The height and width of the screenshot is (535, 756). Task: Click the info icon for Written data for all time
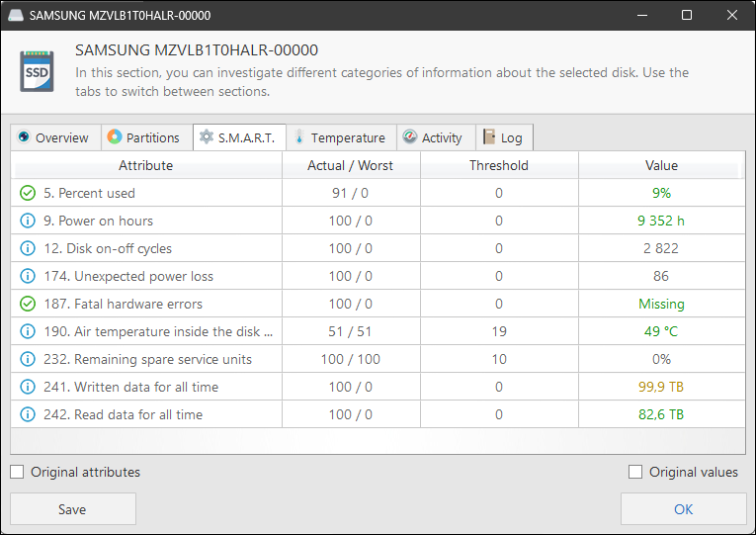point(28,387)
